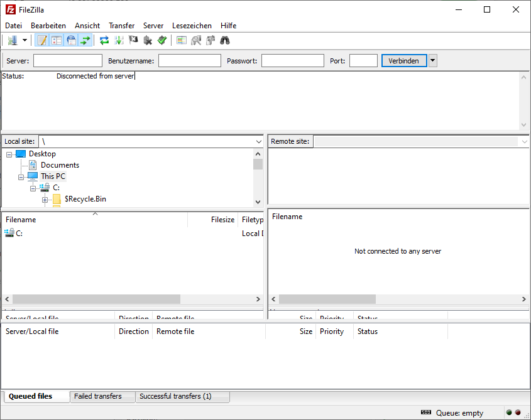Switch to Failed transfers tab
This screenshot has width=531, height=420.
coord(102,396)
